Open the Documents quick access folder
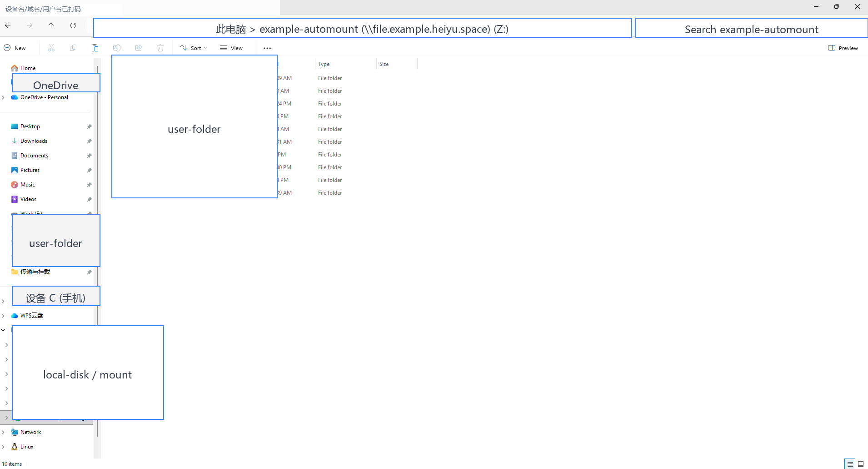The width and height of the screenshot is (868, 469). [34, 156]
